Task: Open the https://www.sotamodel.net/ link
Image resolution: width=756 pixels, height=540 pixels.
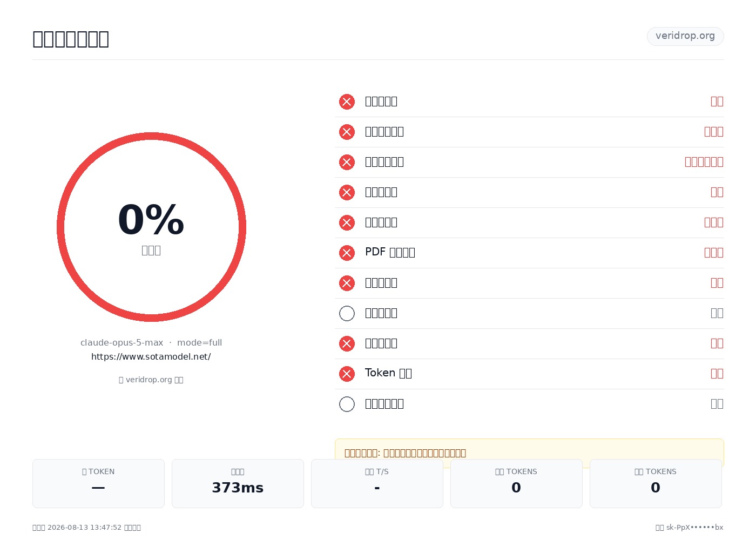Action: point(151,356)
